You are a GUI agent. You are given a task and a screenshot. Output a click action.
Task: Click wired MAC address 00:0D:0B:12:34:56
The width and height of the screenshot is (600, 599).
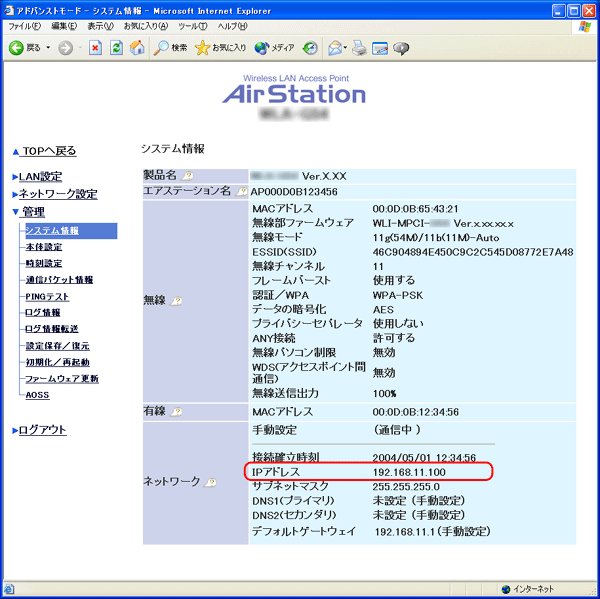(416, 412)
